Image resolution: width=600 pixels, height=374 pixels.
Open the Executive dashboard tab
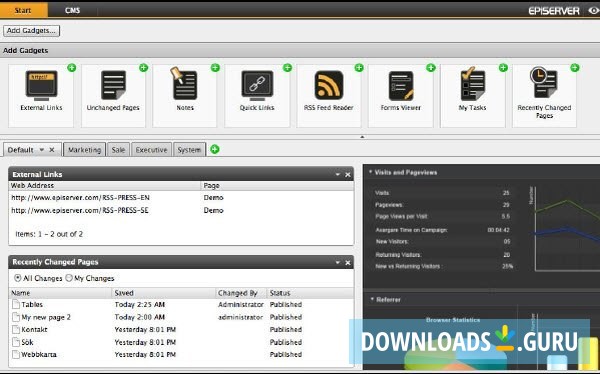point(151,150)
